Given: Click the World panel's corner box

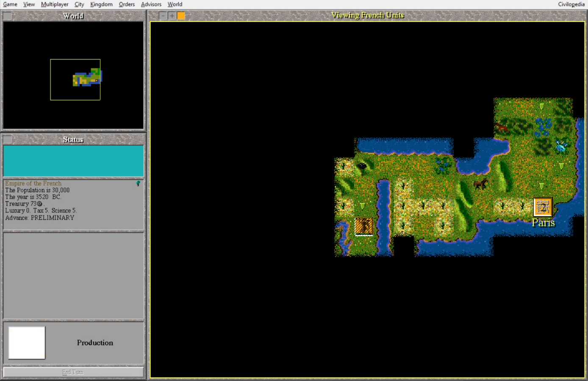Looking at the screenshot, I should [7, 16].
